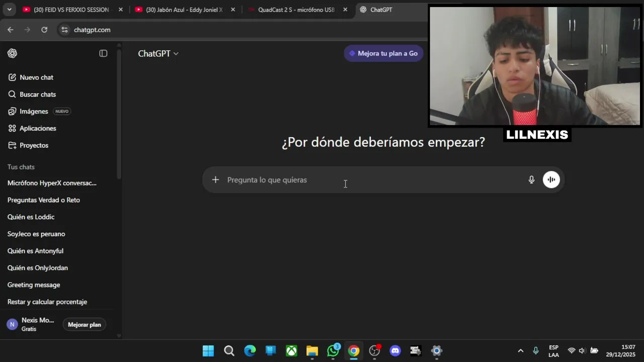Collapse the Tus chats section header
The height and width of the screenshot is (362, 644).
point(21,167)
